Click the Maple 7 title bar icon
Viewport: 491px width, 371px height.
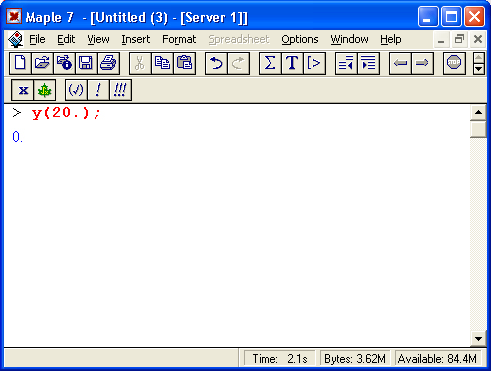click(x=14, y=16)
